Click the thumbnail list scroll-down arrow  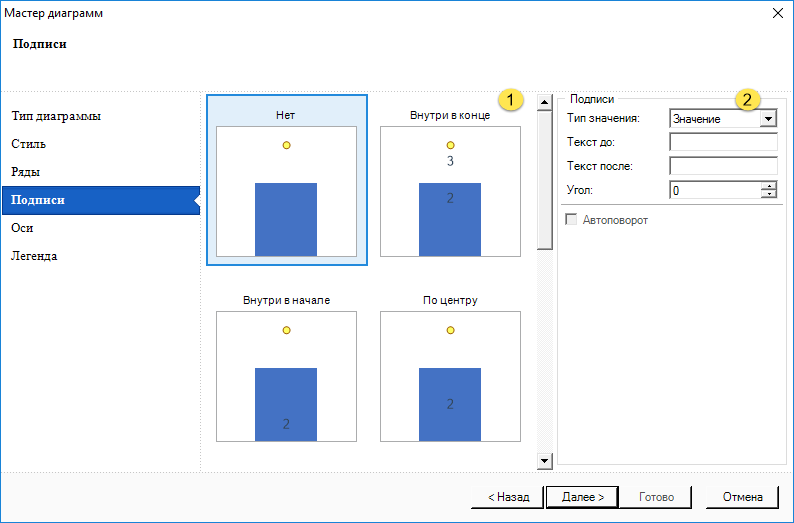tap(544, 461)
